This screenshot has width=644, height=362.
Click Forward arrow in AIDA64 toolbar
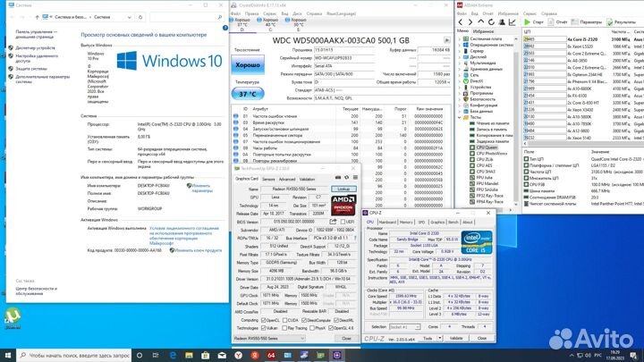coord(470,22)
